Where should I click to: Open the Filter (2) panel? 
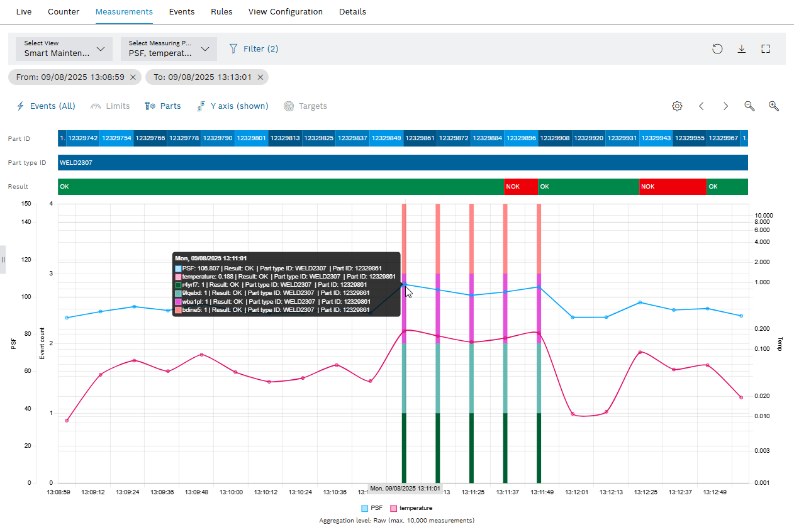(254, 48)
